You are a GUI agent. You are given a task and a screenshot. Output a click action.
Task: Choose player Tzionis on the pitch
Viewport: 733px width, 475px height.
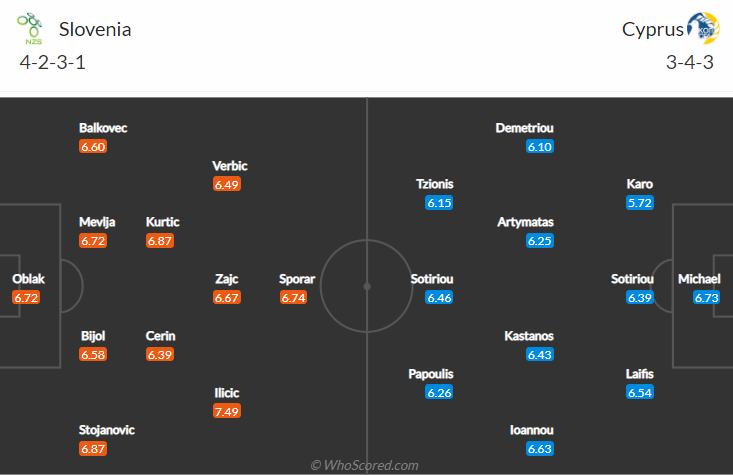[435, 184]
